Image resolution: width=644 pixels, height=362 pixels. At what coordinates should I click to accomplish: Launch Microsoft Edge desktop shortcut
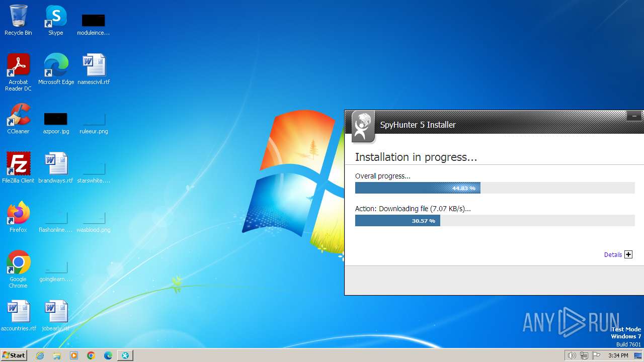coord(56,69)
